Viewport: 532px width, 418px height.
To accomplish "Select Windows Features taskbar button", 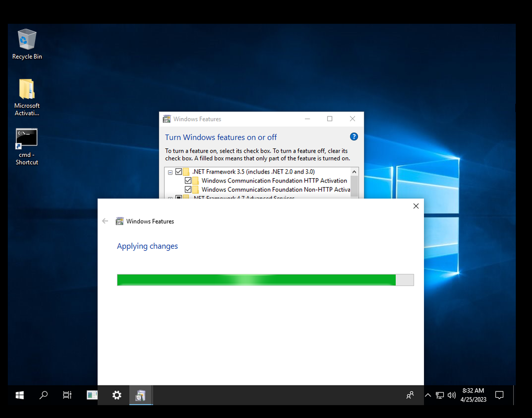I will (x=141, y=395).
